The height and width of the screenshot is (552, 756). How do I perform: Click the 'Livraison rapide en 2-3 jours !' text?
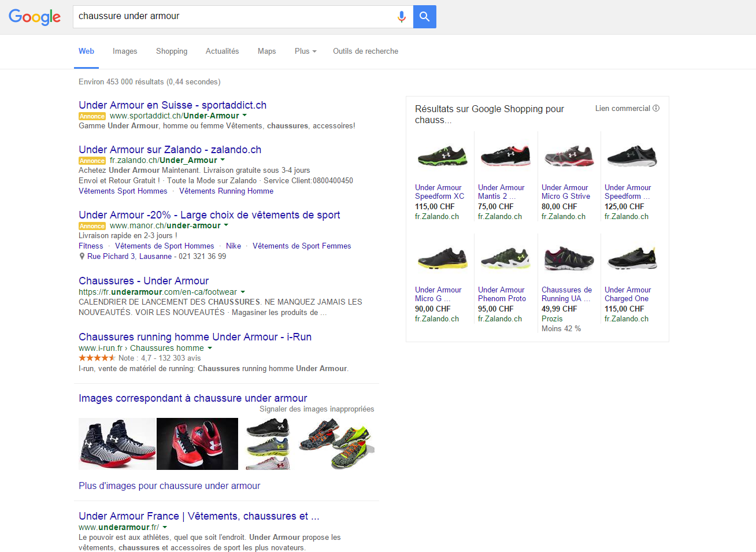128,236
